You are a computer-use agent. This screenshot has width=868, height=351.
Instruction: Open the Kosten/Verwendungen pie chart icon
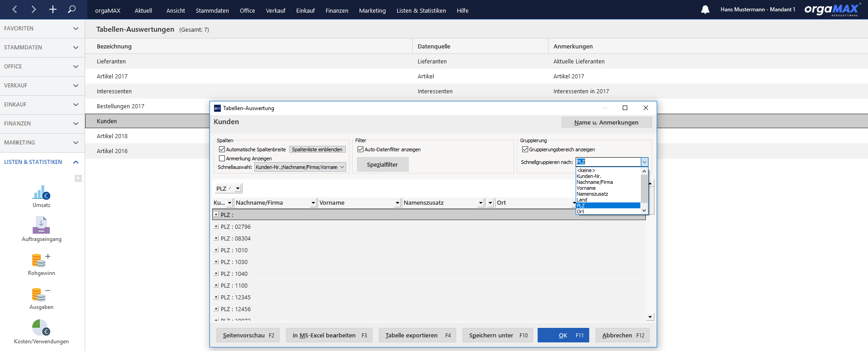pos(41,327)
